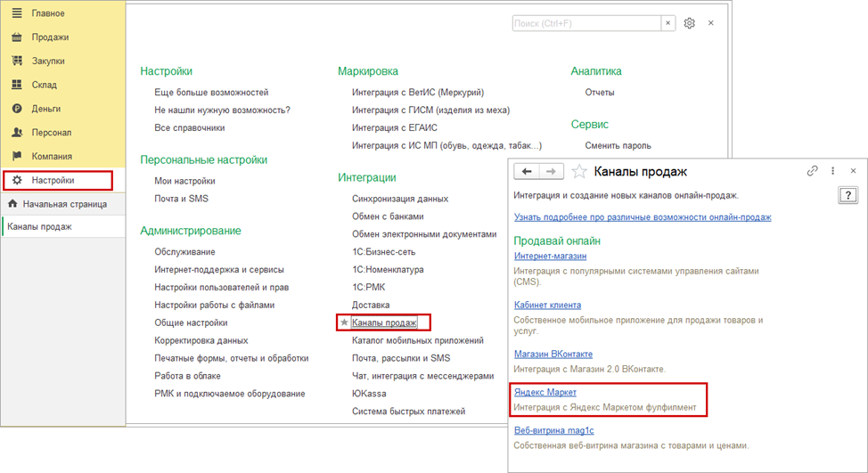Click the Закупки cart icon

15,61
